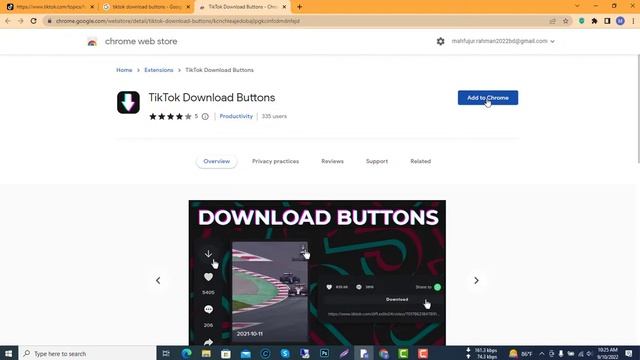Open Skype from taskbar

click(285, 353)
